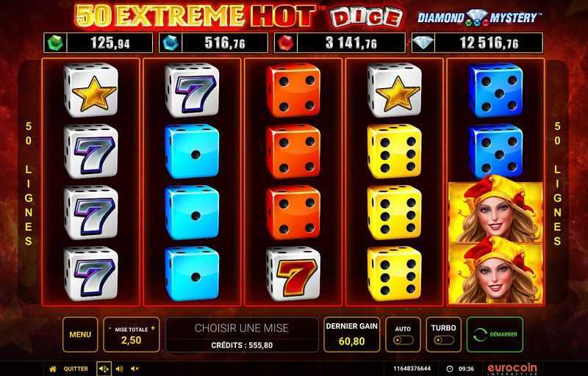Increase Mise Totale with plus sign
This screenshot has width=588, height=376.
[x=153, y=328]
